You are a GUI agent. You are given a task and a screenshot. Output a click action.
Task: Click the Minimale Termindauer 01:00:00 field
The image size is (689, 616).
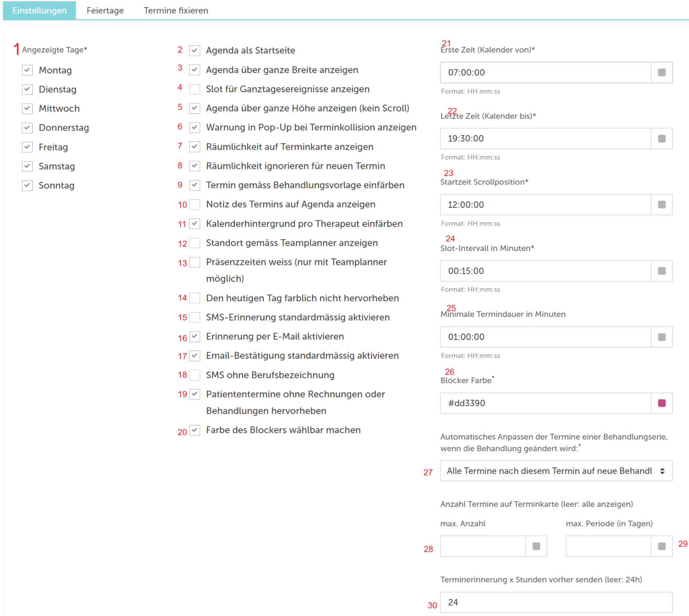(x=546, y=337)
